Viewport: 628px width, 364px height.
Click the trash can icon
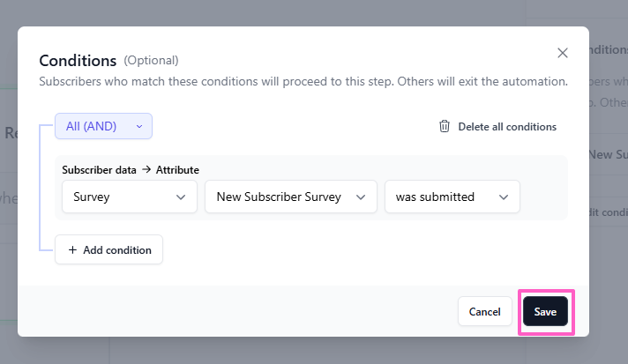tap(445, 126)
